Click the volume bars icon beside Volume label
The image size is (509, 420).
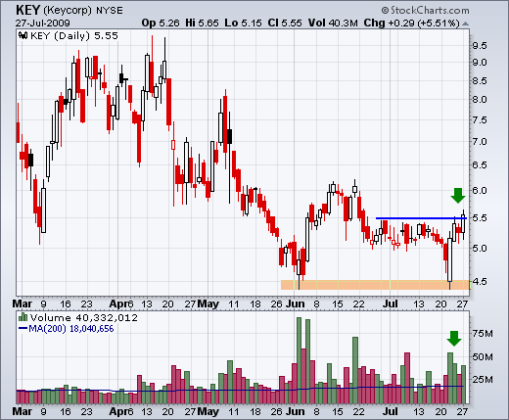23,317
